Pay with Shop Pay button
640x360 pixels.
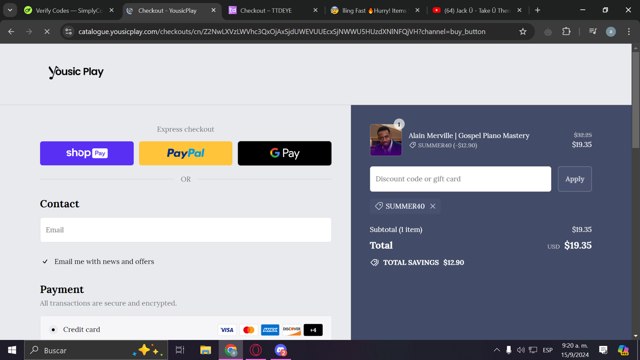(x=87, y=153)
